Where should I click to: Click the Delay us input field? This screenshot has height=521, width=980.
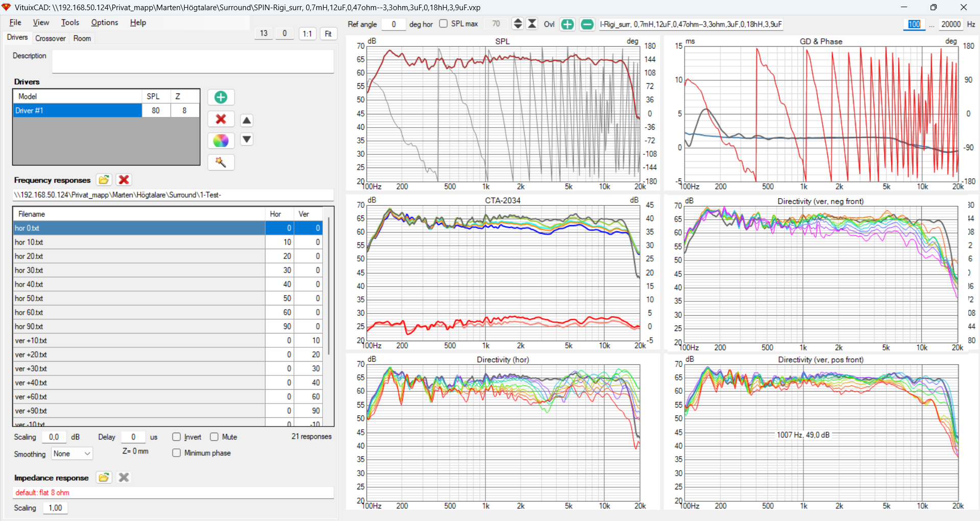point(133,437)
